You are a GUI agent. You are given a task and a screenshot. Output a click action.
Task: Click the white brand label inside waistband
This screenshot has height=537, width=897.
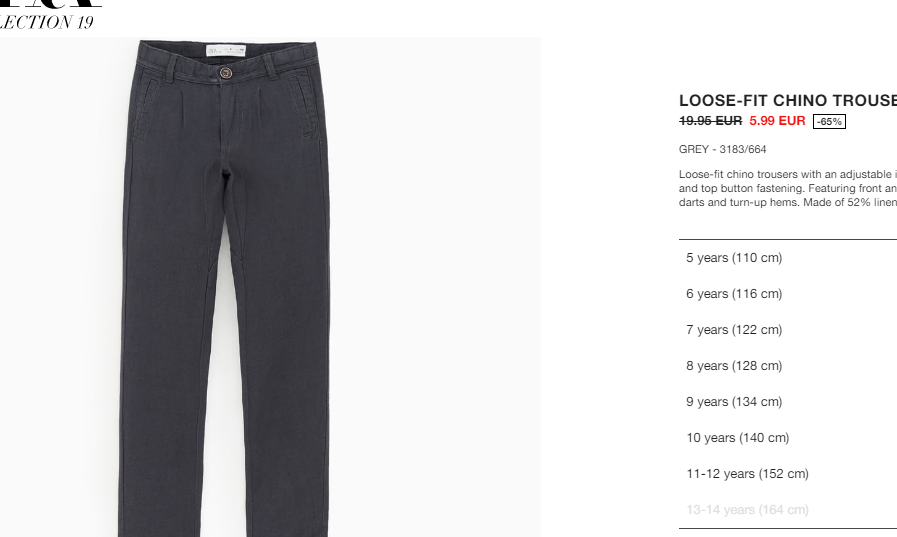coord(226,51)
